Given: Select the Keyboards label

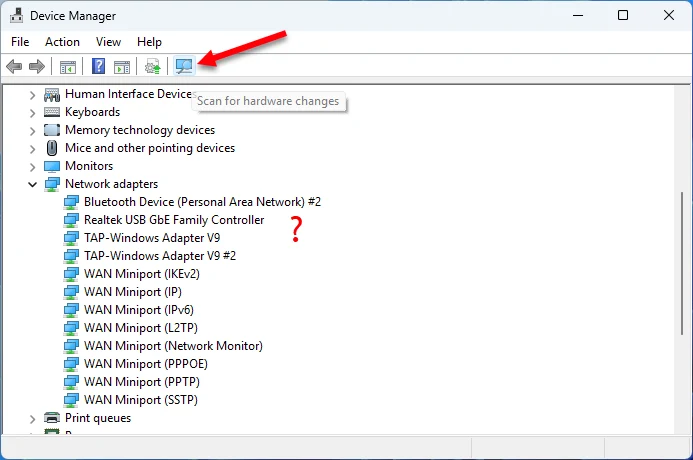Looking at the screenshot, I should point(92,112).
